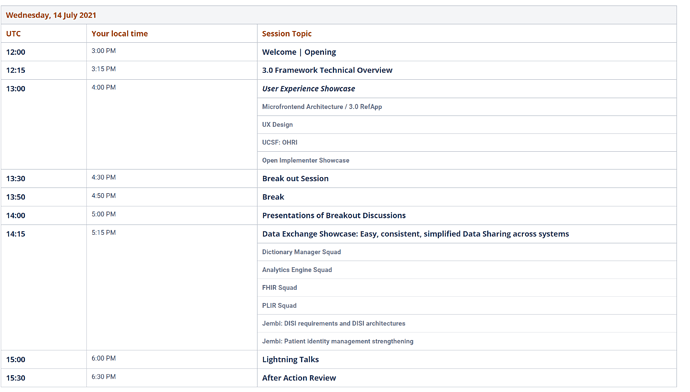The width and height of the screenshot is (690, 392).
Task: Open the 'Break out Session' entry
Action: [295, 178]
